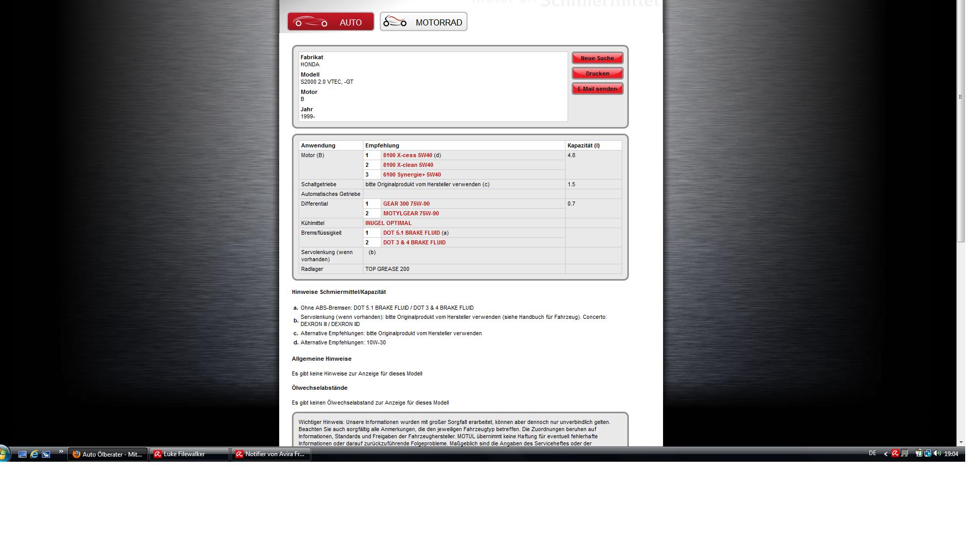Click INUGEL OPTIMAL coolant link

[388, 223]
